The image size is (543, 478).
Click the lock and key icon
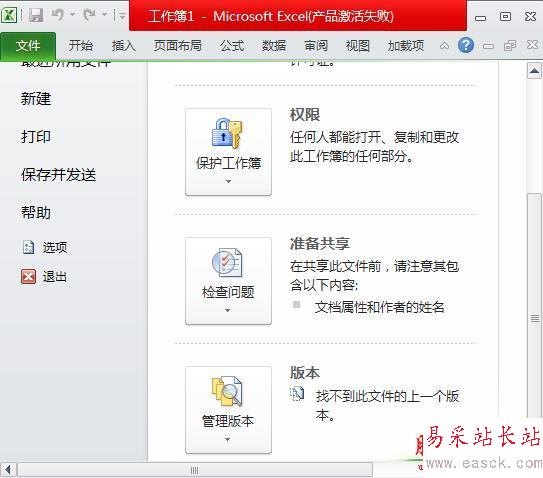pos(227,134)
